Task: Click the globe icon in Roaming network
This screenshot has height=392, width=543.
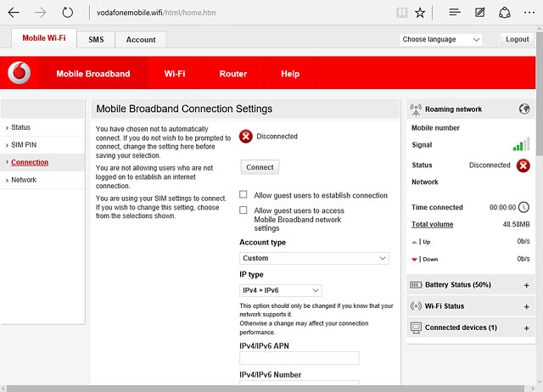Action: [524, 109]
